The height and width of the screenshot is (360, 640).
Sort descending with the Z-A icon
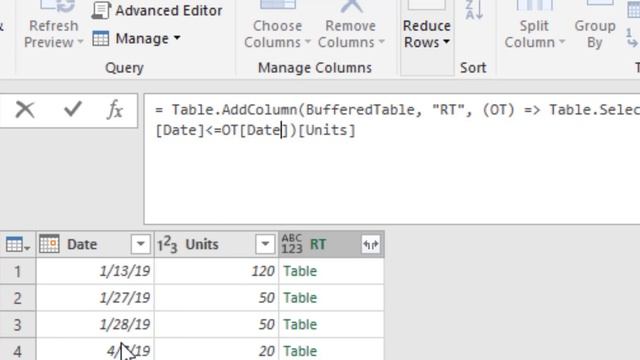point(474,10)
